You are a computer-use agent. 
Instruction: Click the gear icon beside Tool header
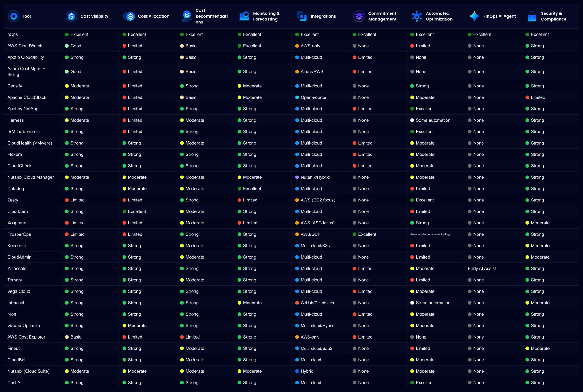tap(14, 16)
